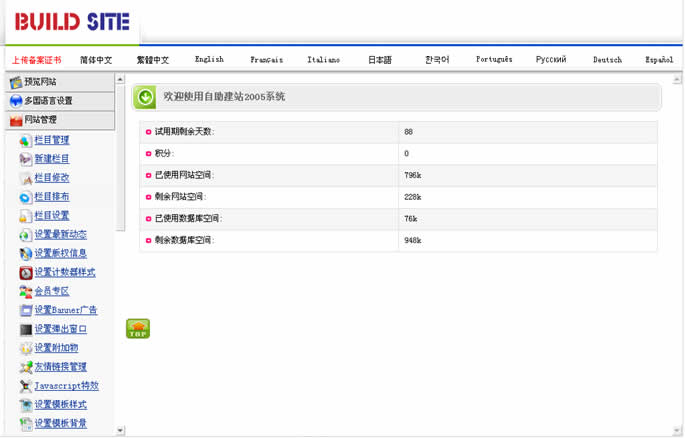Click the 设置计数器样式 icon
Viewport: 685px width, 438px height.
coord(25,273)
